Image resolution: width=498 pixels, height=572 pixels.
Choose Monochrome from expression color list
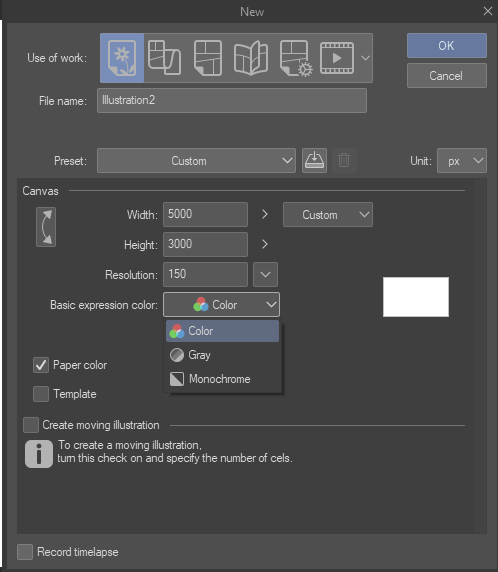click(x=222, y=379)
